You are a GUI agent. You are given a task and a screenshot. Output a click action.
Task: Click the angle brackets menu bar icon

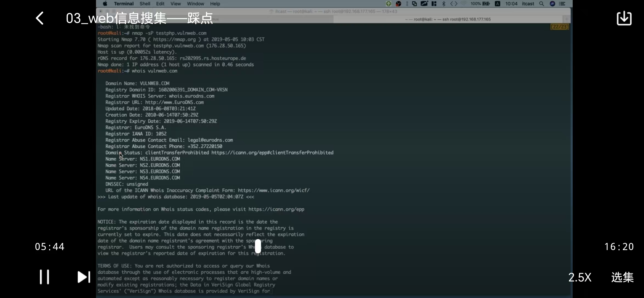(x=454, y=4)
